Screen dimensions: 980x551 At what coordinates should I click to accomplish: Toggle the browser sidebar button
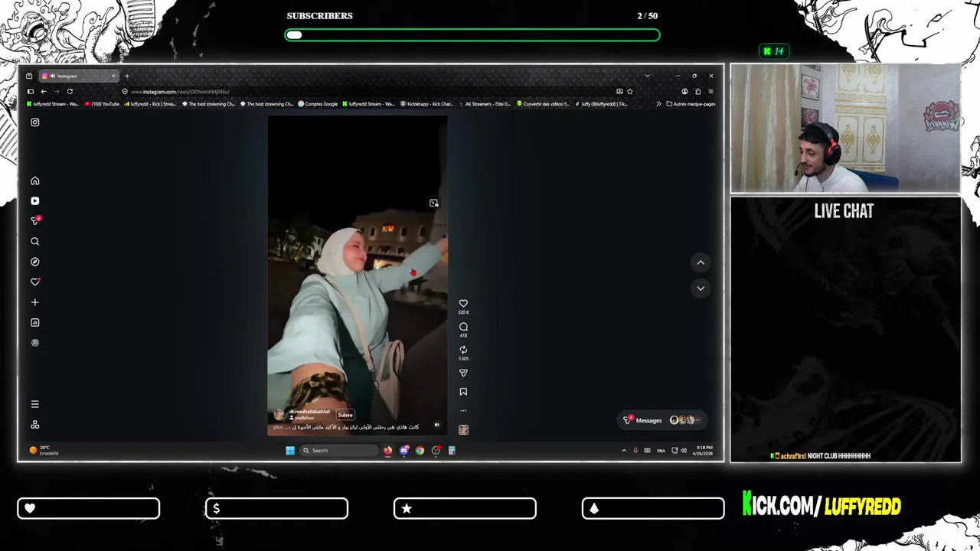31,91
